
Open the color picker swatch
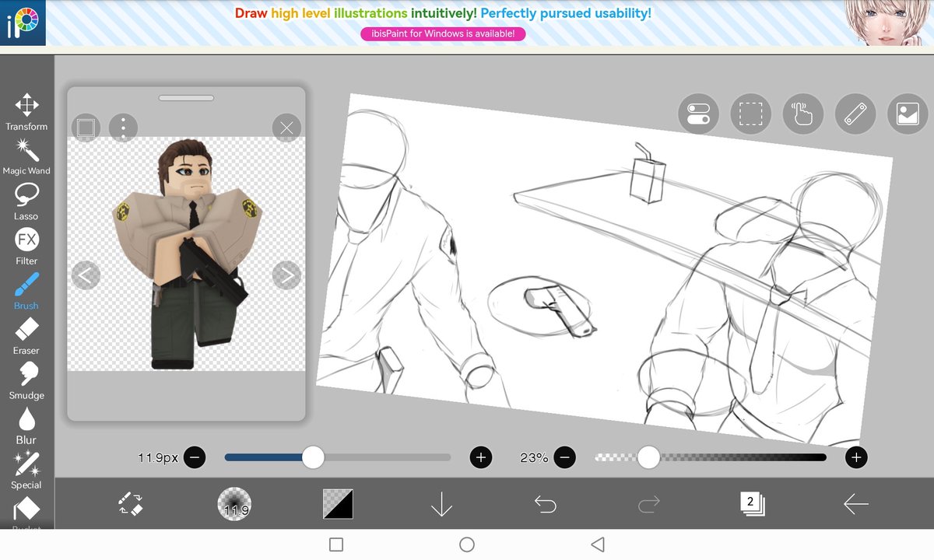point(338,504)
